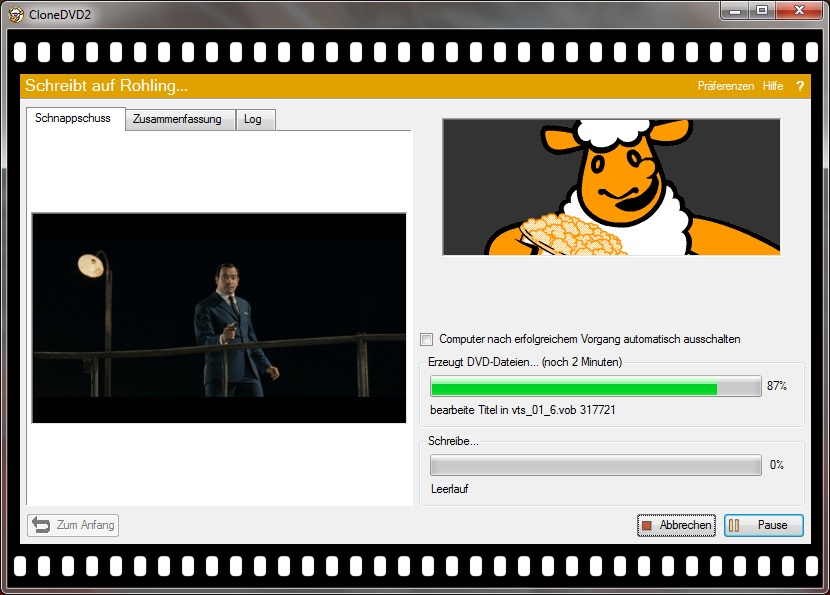Click the Hilfe link
The image size is (830, 595).
[x=773, y=86]
